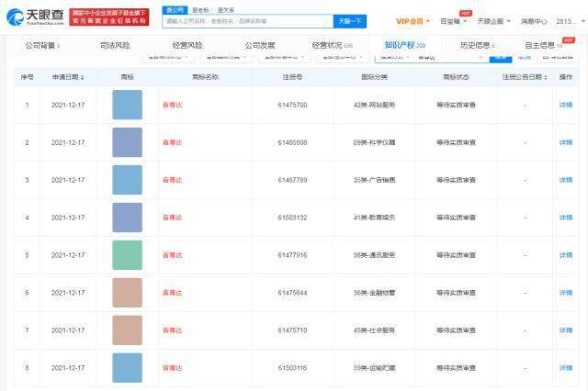Viewport: 588px width, 391px height.
Task: Expand the VIP会员 dropdown
Action: [x=413, y=21]
